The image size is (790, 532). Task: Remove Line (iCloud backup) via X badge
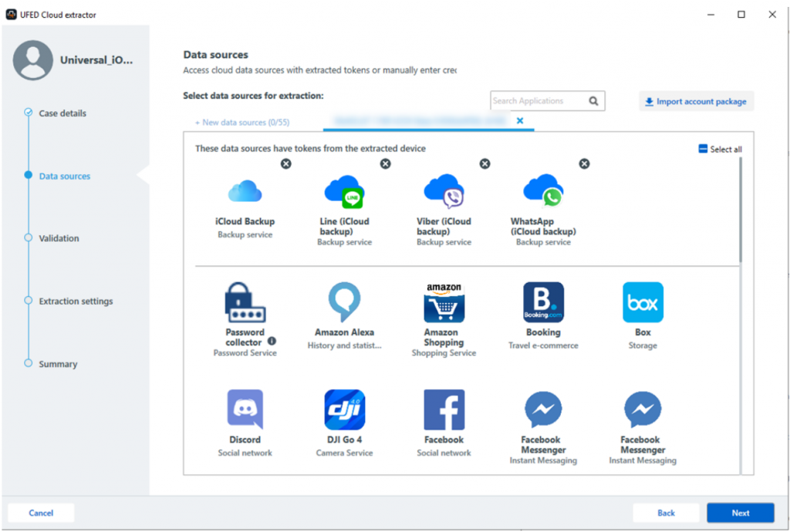[386, 163]
